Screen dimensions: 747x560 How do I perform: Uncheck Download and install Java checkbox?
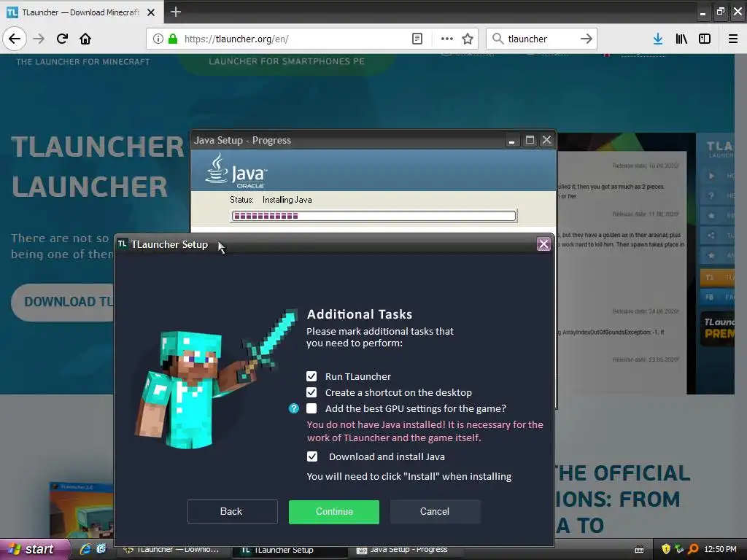pyautogui.click(x=312, y=456)
